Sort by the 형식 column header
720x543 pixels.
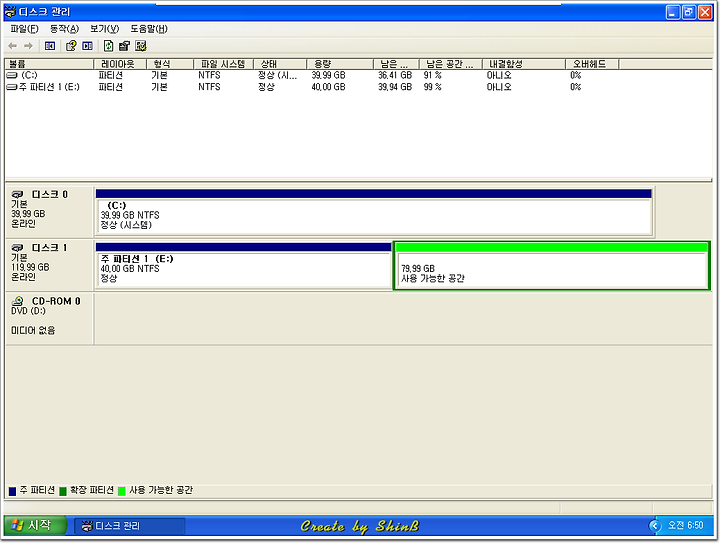170,64
